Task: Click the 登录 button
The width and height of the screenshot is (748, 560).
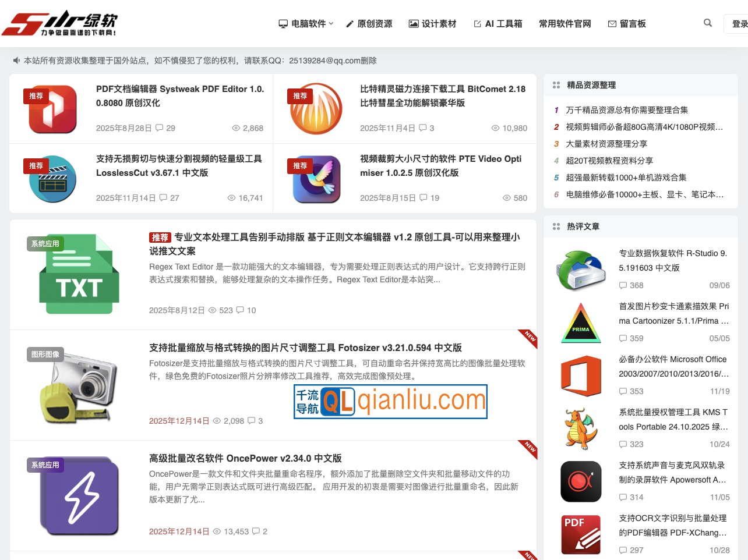Action: (x=739, y=23)
